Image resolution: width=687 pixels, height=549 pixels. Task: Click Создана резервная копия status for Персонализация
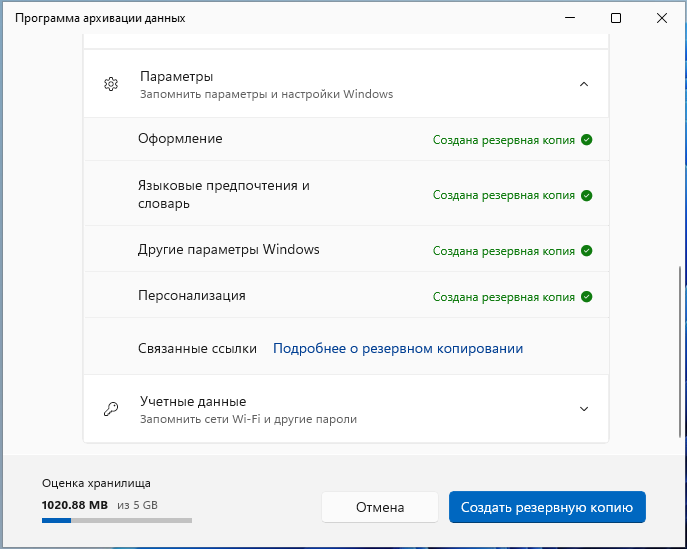click(504, 297)
